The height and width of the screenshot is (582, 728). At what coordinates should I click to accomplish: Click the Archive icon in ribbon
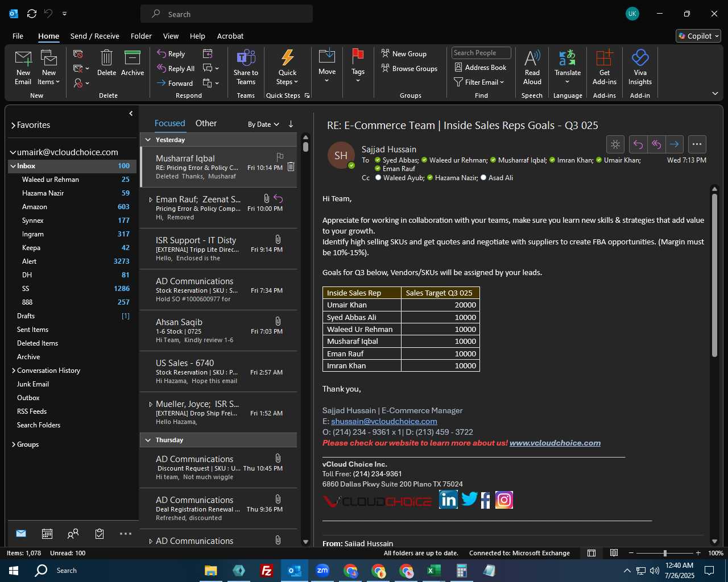(133, 58)
